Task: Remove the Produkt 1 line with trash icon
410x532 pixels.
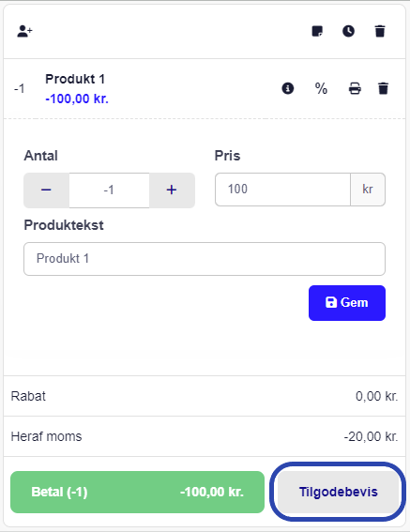Action: click(383, 88)
